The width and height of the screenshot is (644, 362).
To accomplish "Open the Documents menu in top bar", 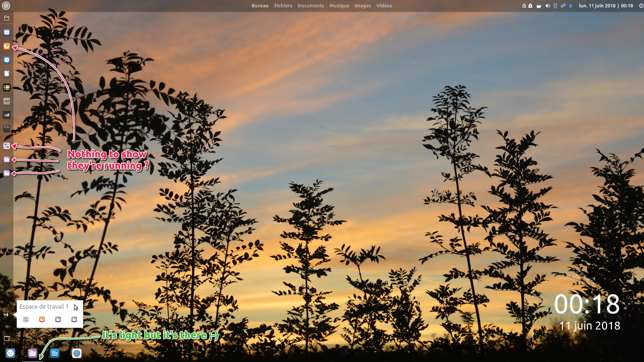I will coord(310,6).
